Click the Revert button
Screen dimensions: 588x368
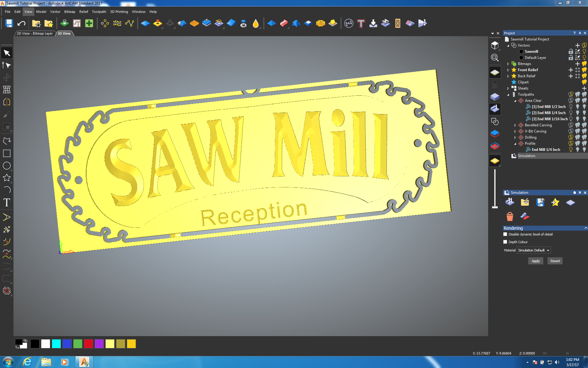555,261
